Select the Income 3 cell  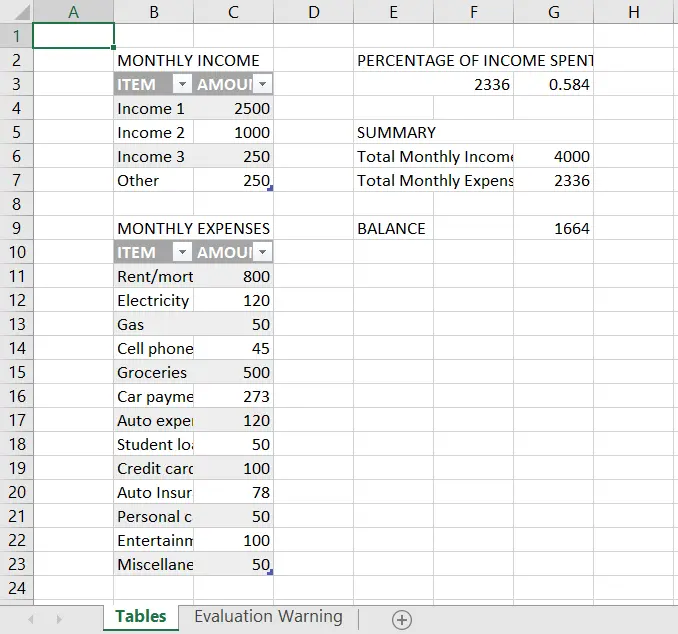pyautogui.click(x=154, y=156)
